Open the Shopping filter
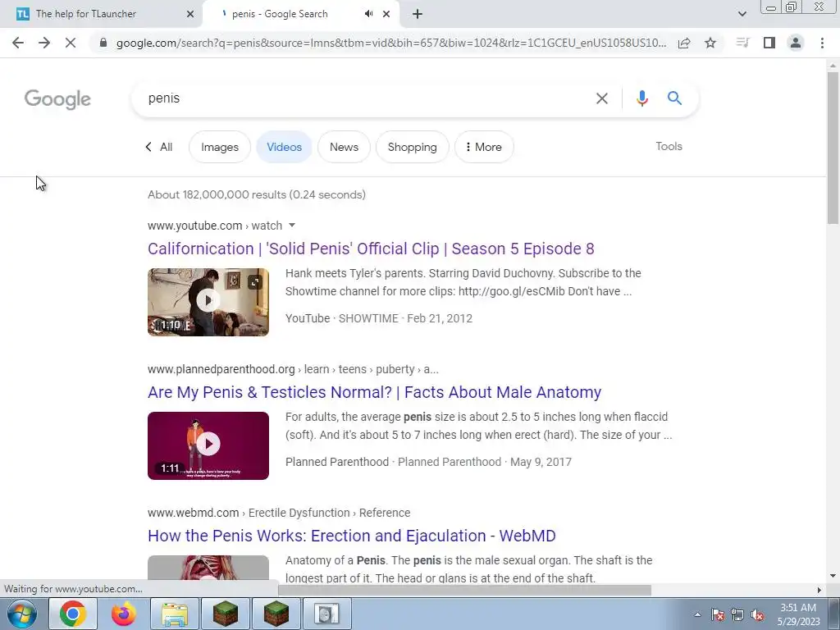This screenshot has width=840, height=630. (412, 147)
